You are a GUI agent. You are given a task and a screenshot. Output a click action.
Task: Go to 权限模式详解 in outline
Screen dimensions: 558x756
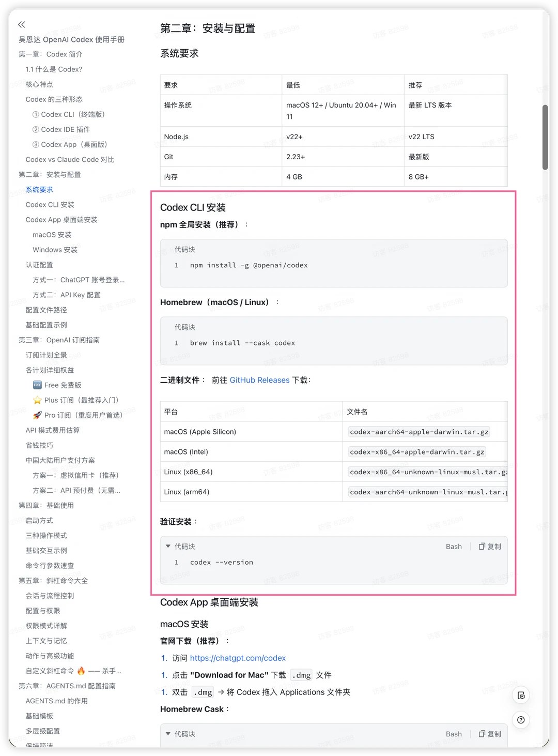tap(46, 626)
